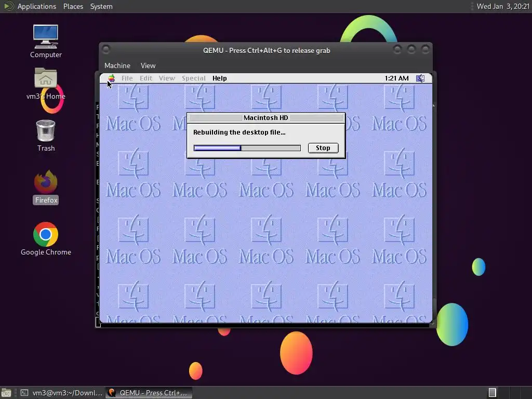532x399 pixels.
Task: Click the workspace switcher icon in bottom panel
Action: [493, 393]
